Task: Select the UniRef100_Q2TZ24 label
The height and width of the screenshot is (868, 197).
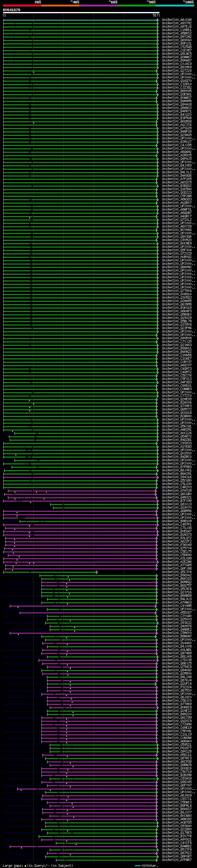Action: (177, 71)
